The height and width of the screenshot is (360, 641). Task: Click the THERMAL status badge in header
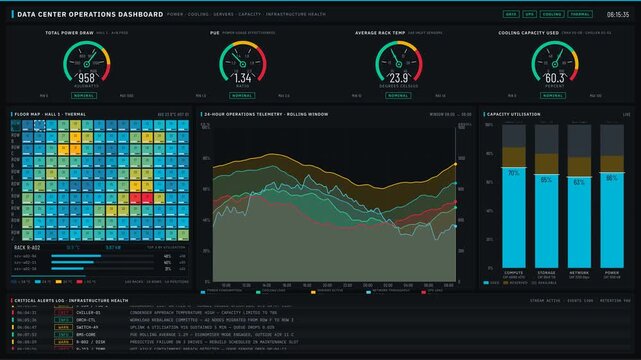tap(580, 14)
